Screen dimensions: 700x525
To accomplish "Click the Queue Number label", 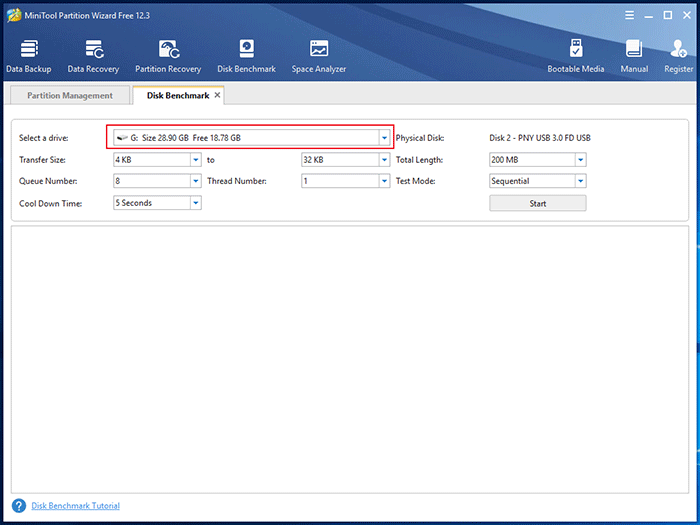I will click(x=48, y=181).
